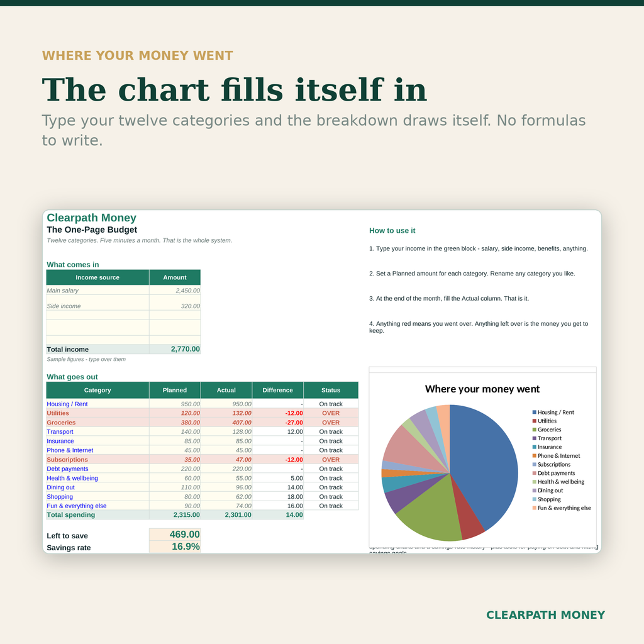Click the Difference column header

coord(277,390)
